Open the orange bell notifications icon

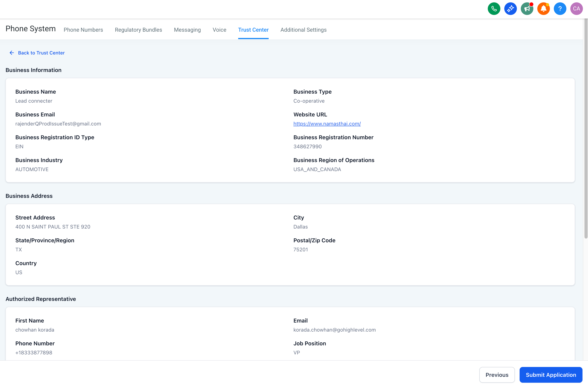click(543, 9)
